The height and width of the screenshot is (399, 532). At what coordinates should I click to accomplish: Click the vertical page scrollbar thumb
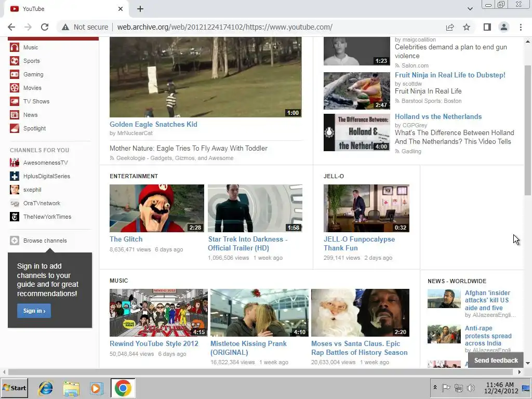528,130
